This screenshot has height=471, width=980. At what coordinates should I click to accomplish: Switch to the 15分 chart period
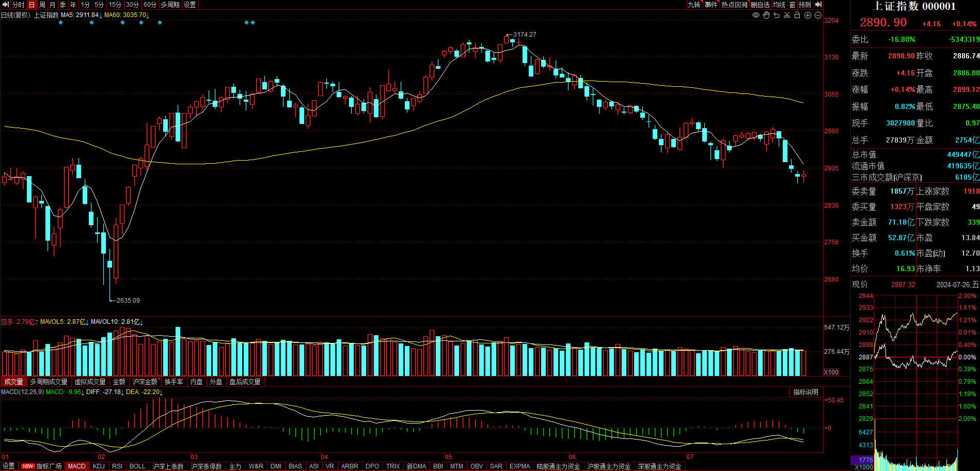coord(115,5)
